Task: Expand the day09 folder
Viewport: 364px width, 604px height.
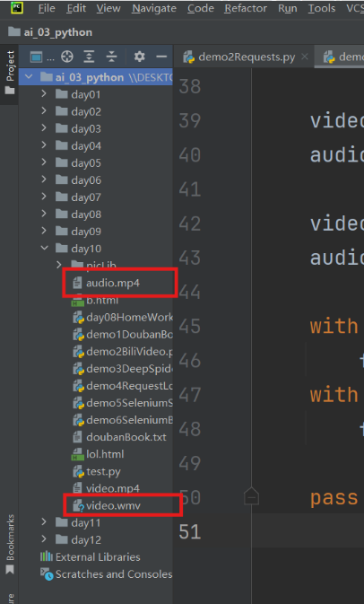Action: 44,231
